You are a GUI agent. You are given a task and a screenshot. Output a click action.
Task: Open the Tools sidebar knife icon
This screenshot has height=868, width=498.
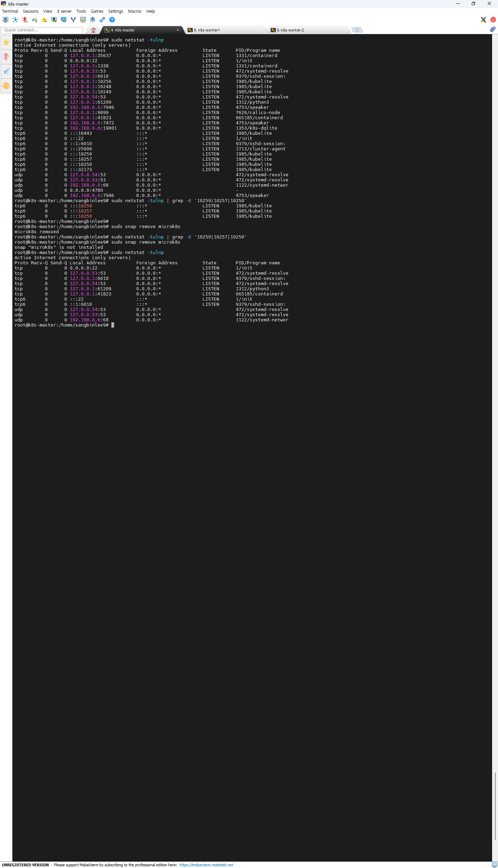[x=6, y=57]
